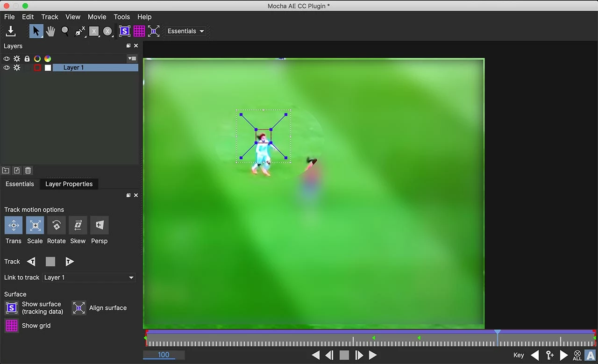Click the Align surface button
This screenshot has height=364, width=598.
[x=79, y=308]
